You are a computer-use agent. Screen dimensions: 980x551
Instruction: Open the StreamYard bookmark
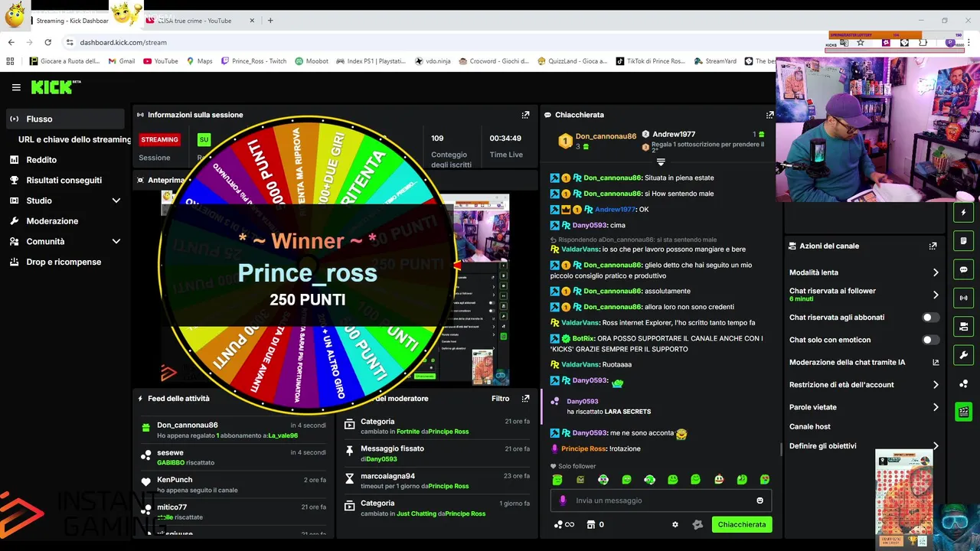click(x=715, y=61)
